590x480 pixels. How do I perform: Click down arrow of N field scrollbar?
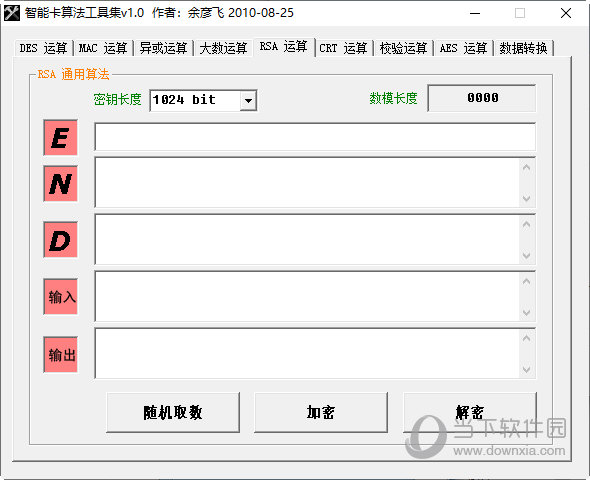[527, 198]
